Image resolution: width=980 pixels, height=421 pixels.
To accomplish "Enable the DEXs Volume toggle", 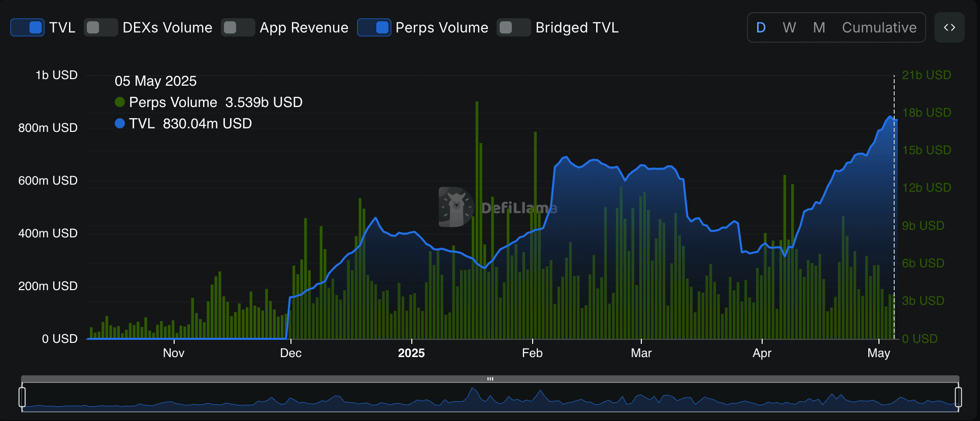I will [x=101, y=27].
